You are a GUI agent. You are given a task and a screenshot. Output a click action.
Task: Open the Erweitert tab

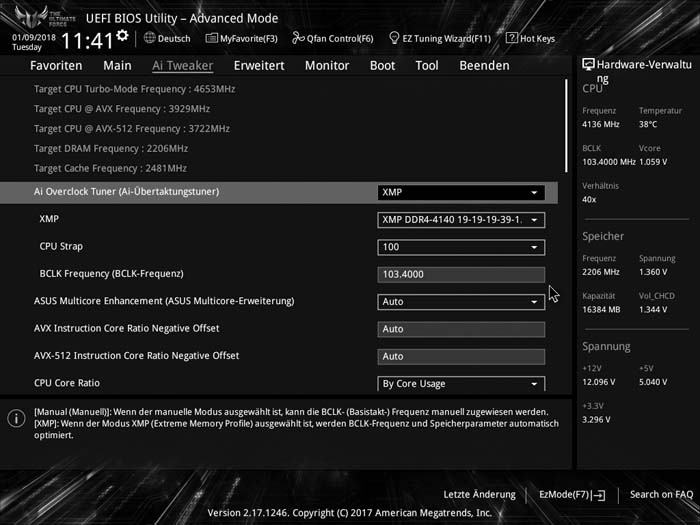pos(259,66)
